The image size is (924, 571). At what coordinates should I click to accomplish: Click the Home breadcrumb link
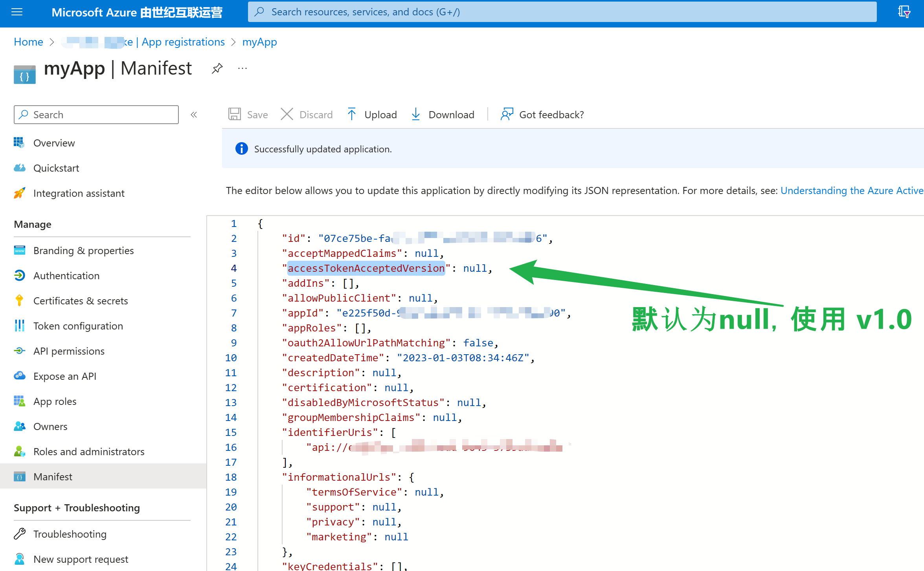point(28,42)
